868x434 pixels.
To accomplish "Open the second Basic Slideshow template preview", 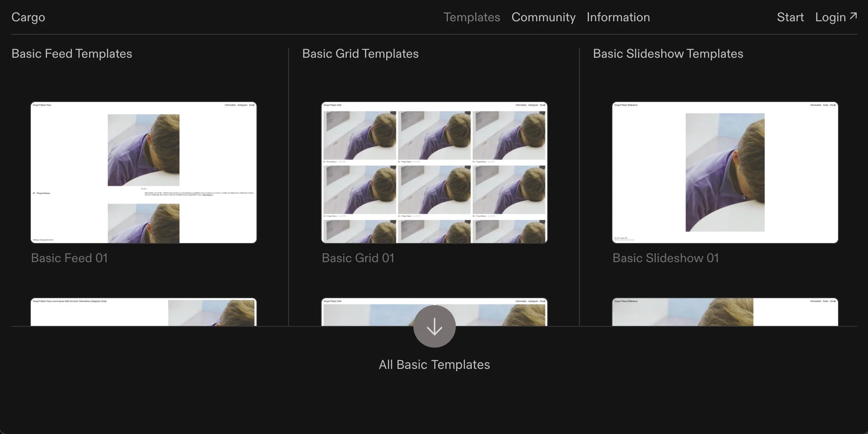I will pos(725,312).
